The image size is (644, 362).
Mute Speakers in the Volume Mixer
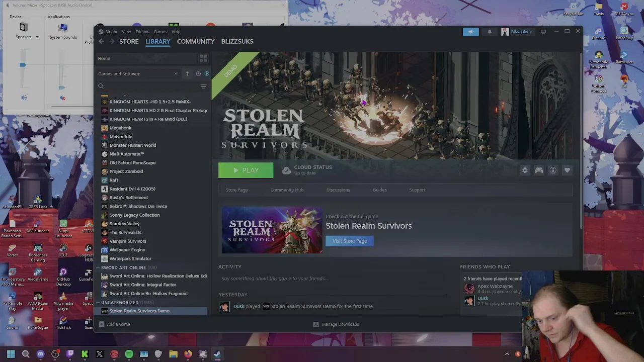(x=24, y=98)
